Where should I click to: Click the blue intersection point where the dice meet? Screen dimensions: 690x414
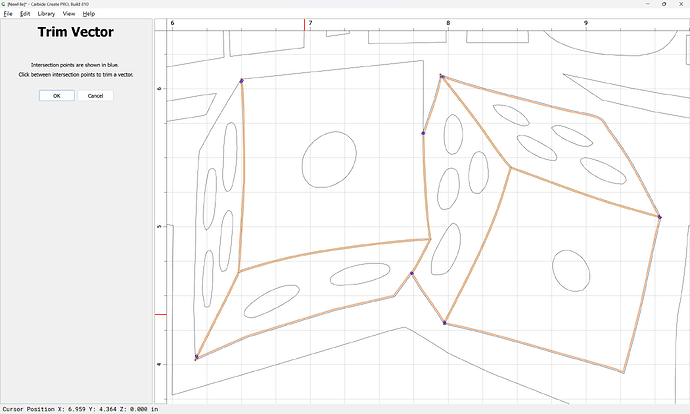tap(412, 273)
